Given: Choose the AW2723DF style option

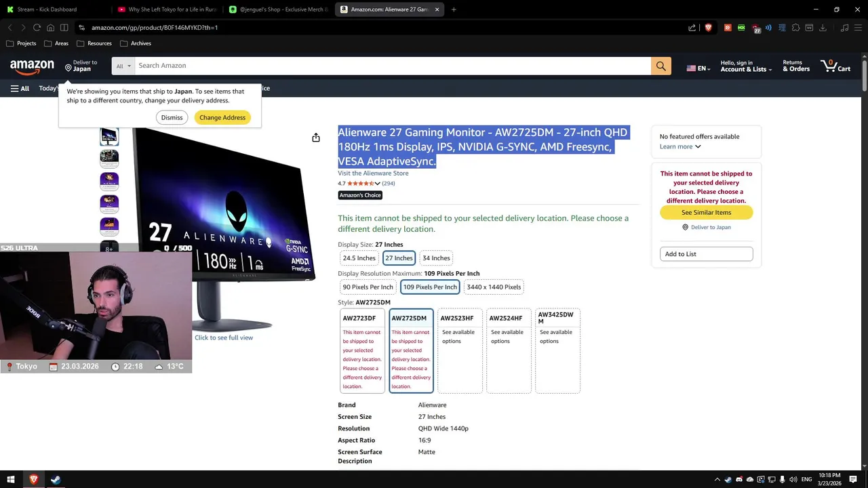Looking at the screenshot, I should pyautogui.click(x=362, y=351).
